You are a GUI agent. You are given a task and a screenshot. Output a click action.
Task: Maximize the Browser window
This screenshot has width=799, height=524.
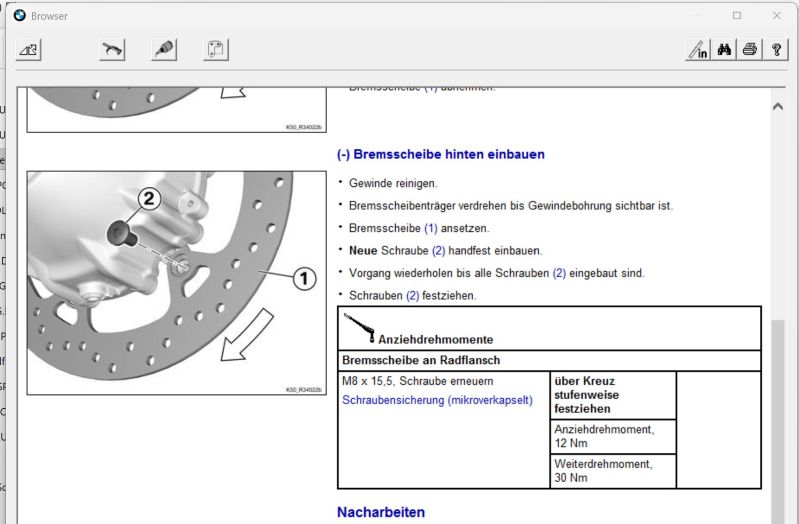point(737,15)
